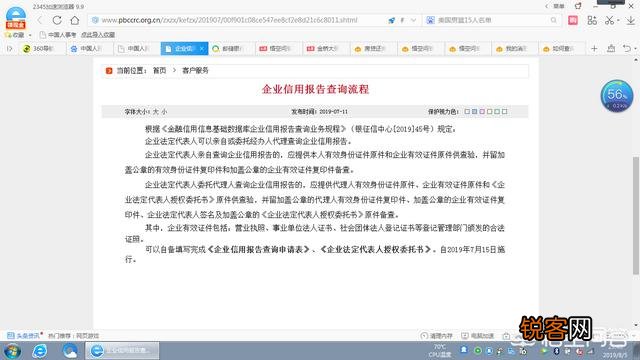This screenshot has width=640, height=360.
Task: Open the 菜单 main menu
Action: pyautogui.click(x=558, y=6)
